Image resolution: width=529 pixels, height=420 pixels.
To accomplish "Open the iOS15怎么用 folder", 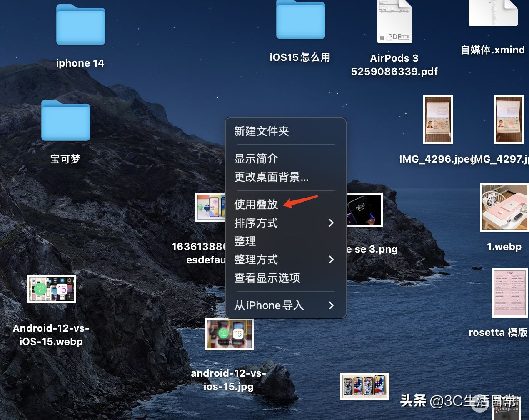I will (301, 20).
